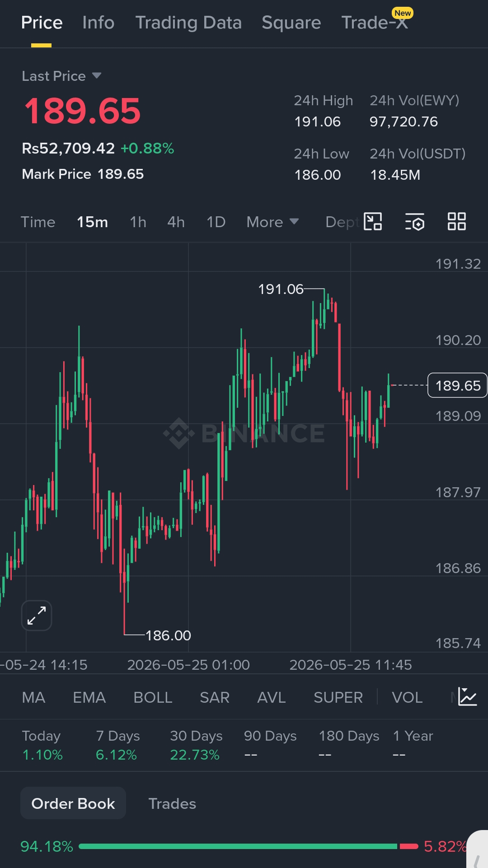Tap the floating handle at corner
This screenshot has width=488, height=868.
pyautogui.click(x=478, y=850)
